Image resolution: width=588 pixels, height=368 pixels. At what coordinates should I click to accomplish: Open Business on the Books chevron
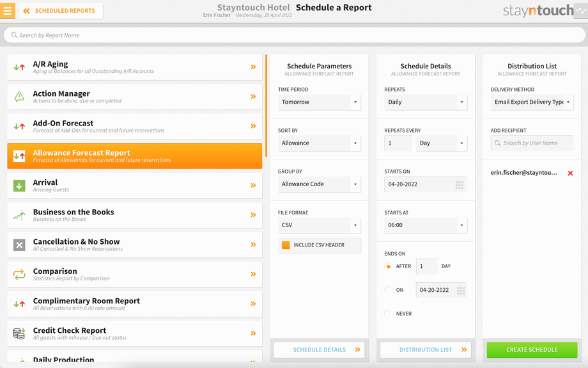tap(254, 215)
